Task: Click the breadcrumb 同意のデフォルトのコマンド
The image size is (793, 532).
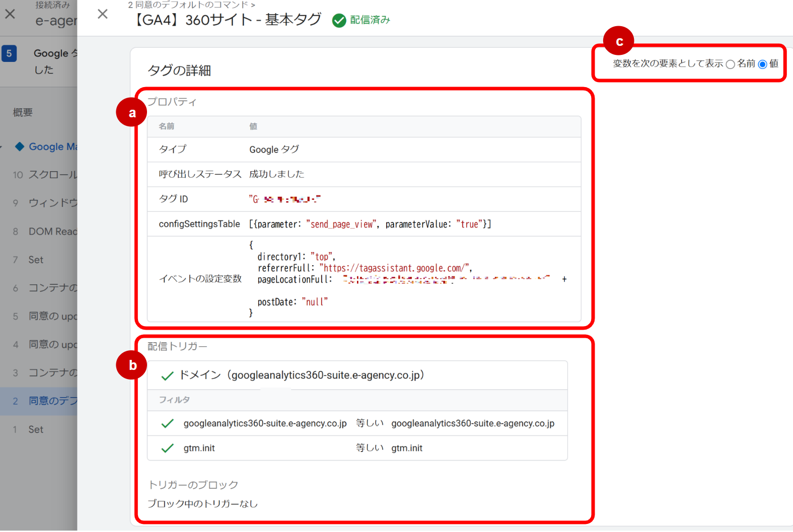Action: tap(191, 5)
